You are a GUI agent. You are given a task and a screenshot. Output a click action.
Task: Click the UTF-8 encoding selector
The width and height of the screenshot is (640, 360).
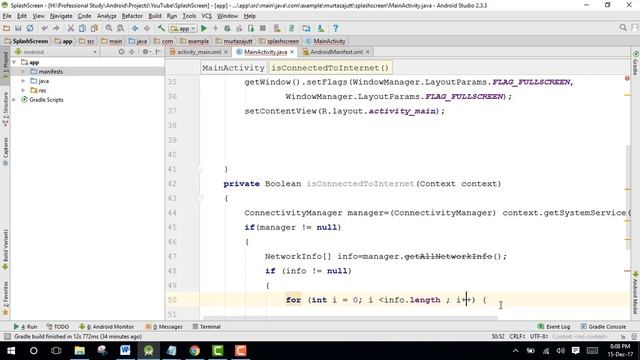click(539, 336)
